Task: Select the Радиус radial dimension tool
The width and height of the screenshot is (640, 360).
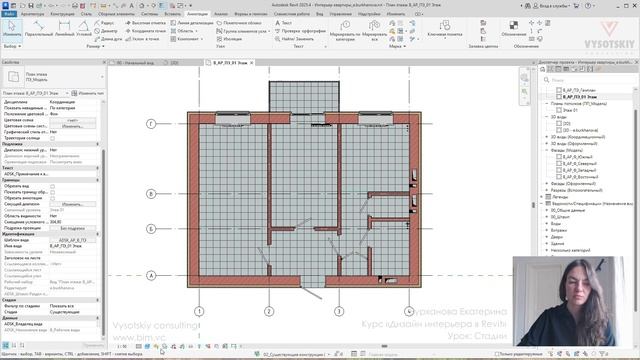Action: (104, 23)
